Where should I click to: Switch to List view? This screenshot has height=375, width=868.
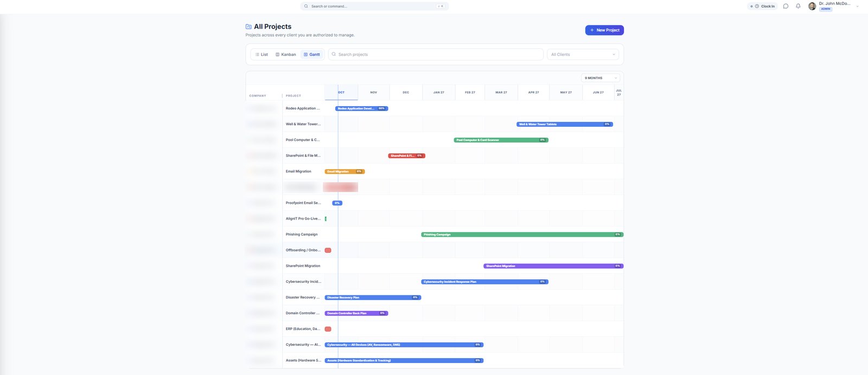pos(261,54)
